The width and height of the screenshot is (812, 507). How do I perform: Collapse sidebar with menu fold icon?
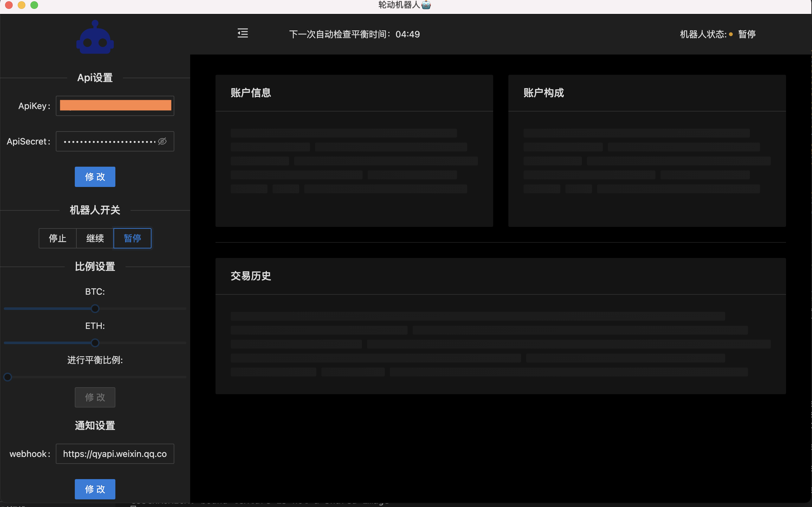[x=242, y=33]
